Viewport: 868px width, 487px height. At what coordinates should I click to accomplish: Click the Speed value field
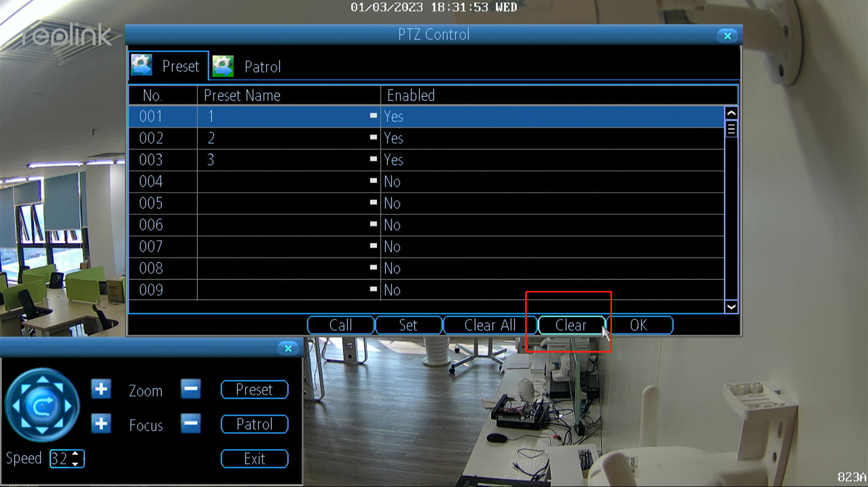coord(59,458)
